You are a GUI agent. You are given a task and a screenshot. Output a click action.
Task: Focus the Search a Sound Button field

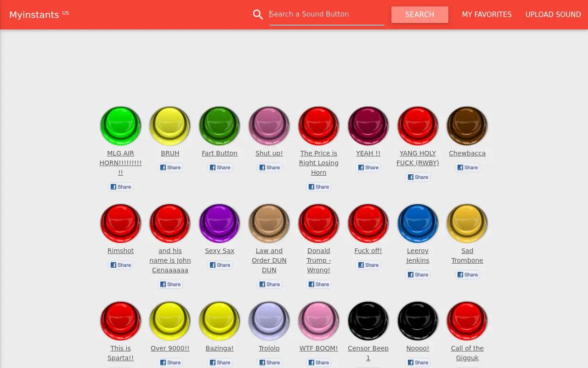point(327,14)
